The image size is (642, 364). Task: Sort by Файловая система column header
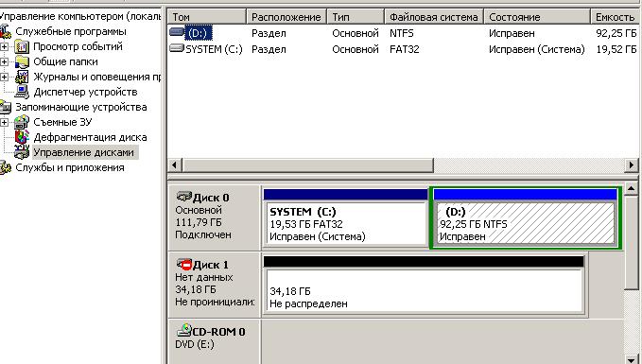point(434,17)
